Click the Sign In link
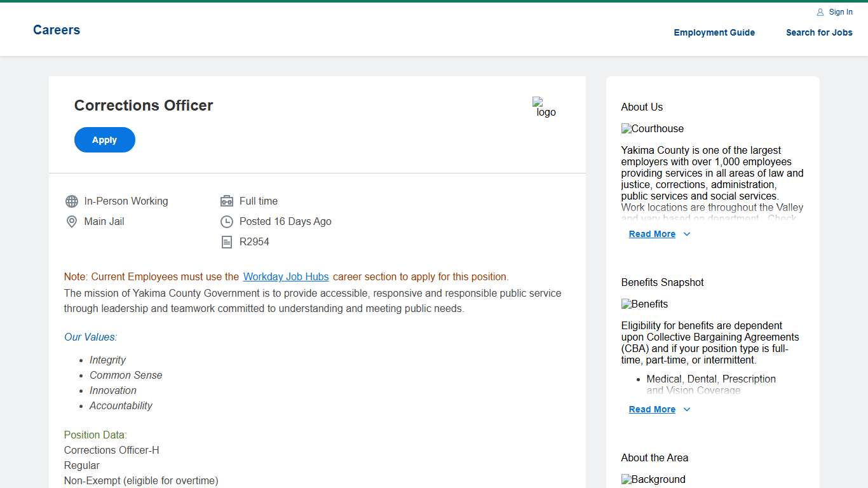 pos(841,12)
